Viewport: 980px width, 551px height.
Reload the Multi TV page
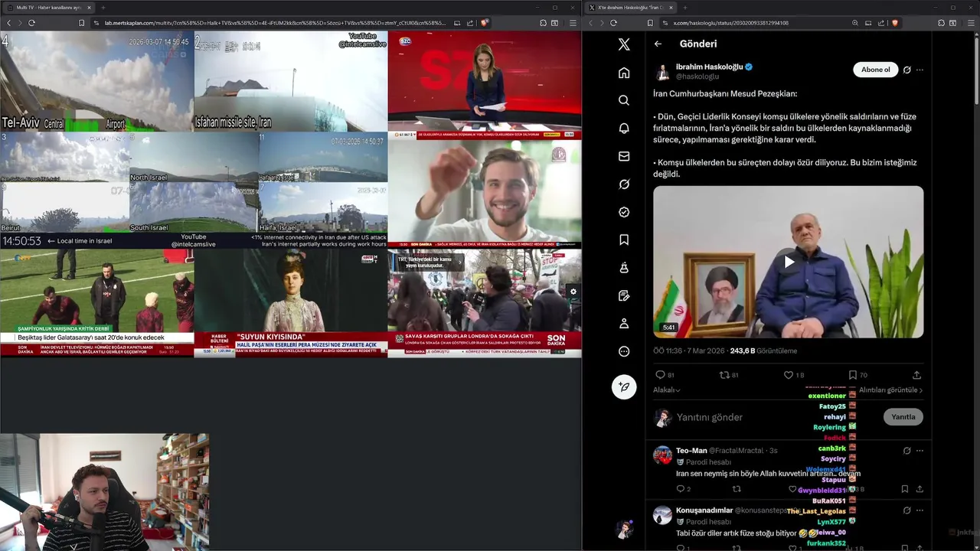tap(31, 23)
